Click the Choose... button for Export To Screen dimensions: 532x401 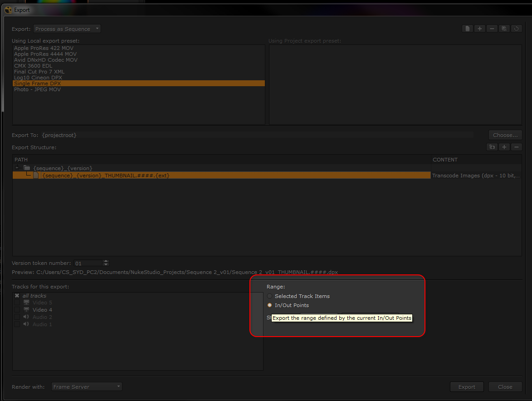(505, 135)
